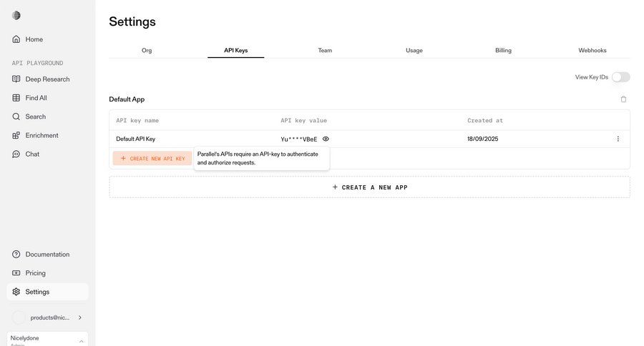Image resolution: width=644 pixels, height=346 pixels.
Task: Open the Deep Research playground
Action: (47, 79)
